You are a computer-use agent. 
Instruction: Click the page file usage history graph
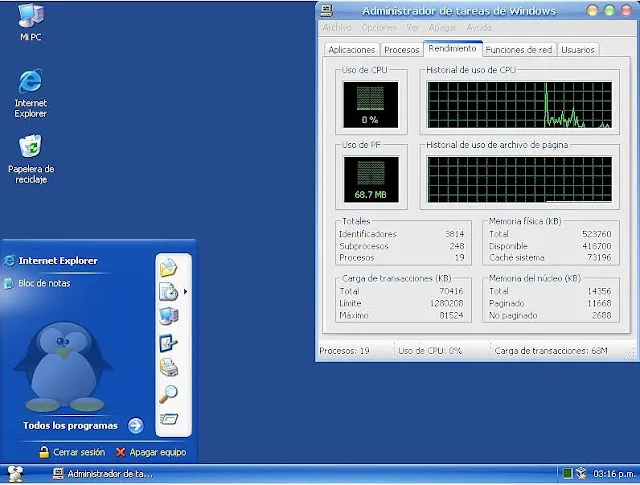519,179
